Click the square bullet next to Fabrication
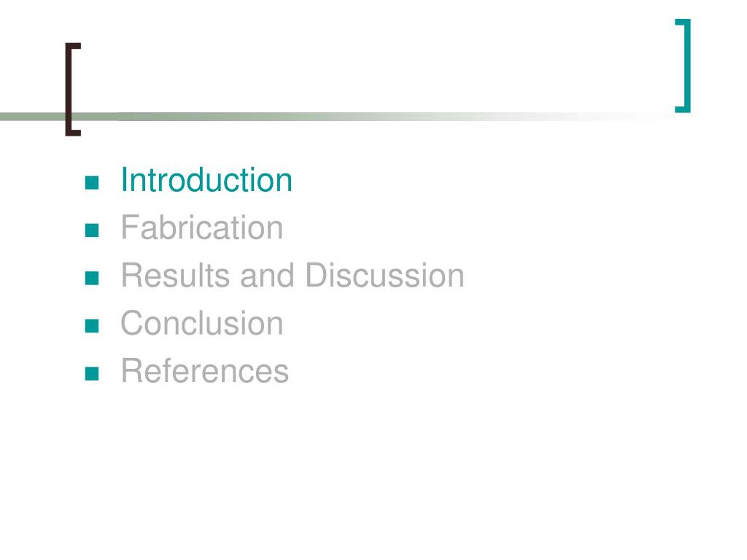 (x=92, y=230)
